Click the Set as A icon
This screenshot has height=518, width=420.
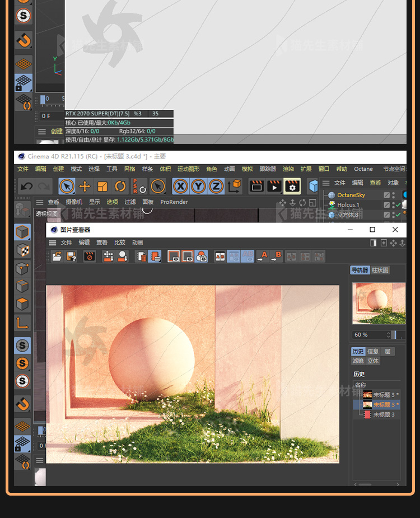(x=263, y=256)
